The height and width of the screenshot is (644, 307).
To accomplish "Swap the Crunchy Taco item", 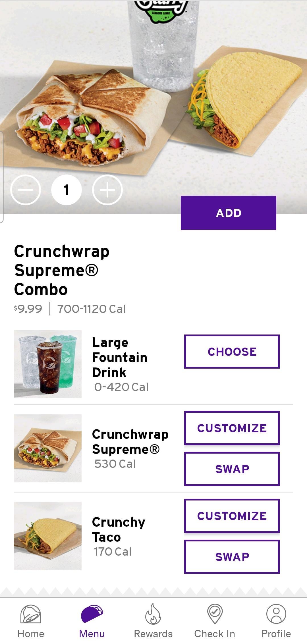I will tap(232, 557).
